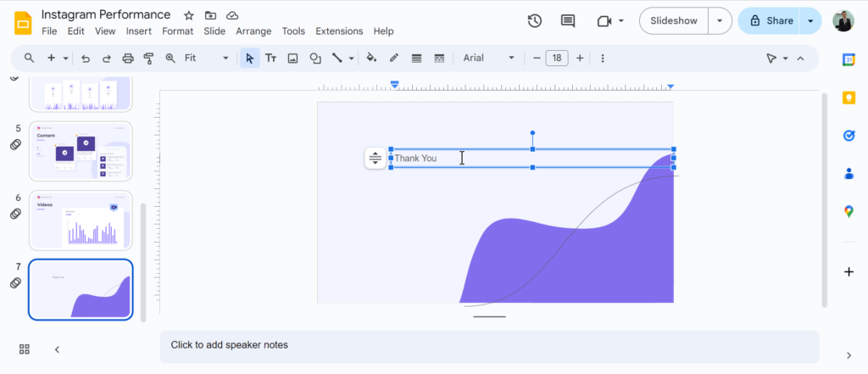Viewport: 868px width, 374px height.
Task: Open the Shape tool
Action: 315,59
